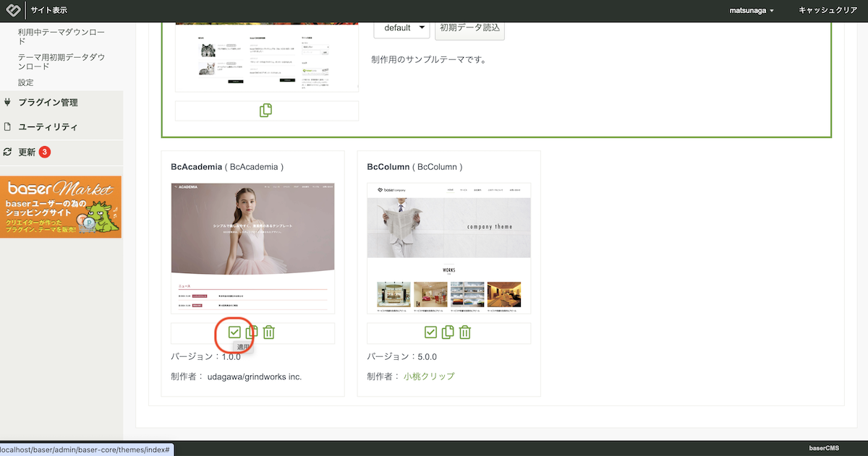Click the baserCMS logo icon
Viewport: 868px width, 456px height.
point(13,11)
